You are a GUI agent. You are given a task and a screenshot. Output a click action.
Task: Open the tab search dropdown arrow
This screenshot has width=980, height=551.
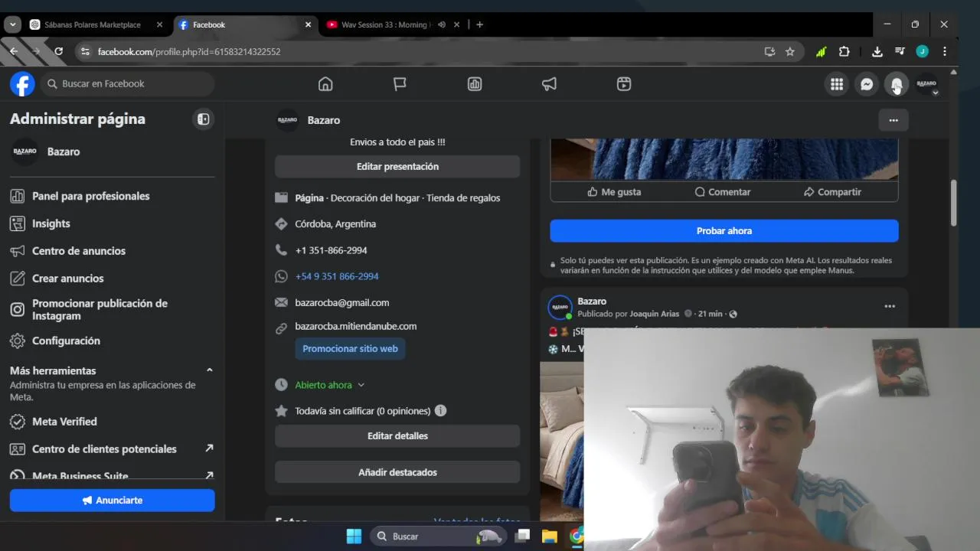pyautogui.click(x=12, y=24)
